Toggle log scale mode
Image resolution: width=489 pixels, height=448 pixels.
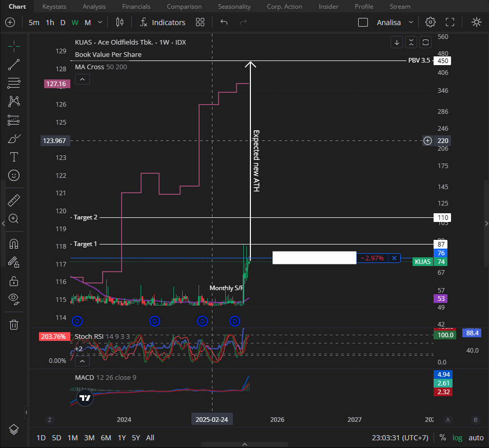tap(457, 438)
